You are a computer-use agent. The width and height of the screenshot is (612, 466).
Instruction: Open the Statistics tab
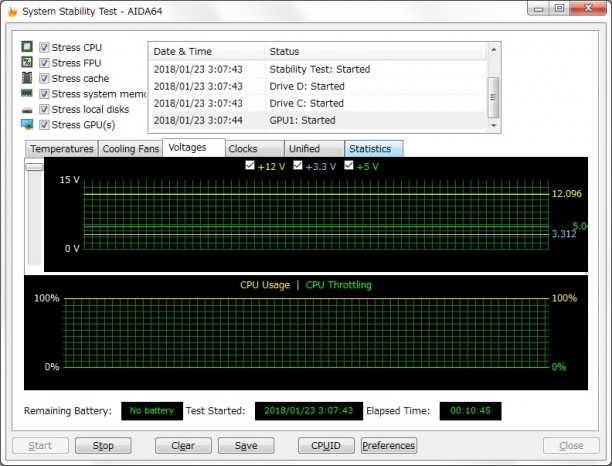(374, 149)
